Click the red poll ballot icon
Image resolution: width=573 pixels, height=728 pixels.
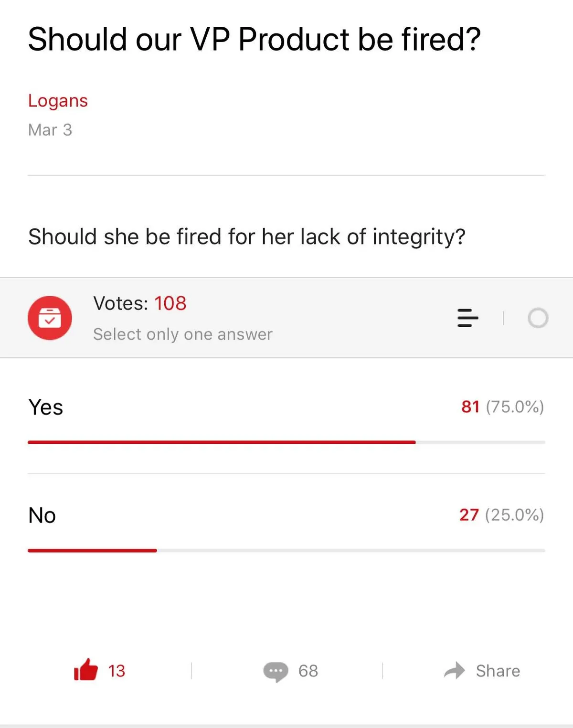click(x=50, y=318)
